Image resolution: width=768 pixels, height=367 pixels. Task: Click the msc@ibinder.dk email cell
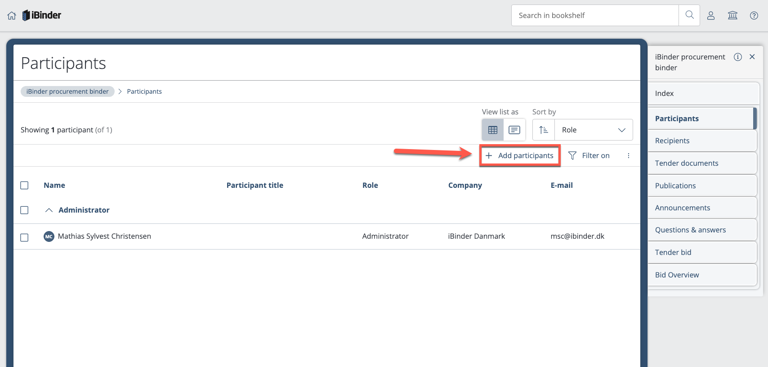click(x=577, y=236)
